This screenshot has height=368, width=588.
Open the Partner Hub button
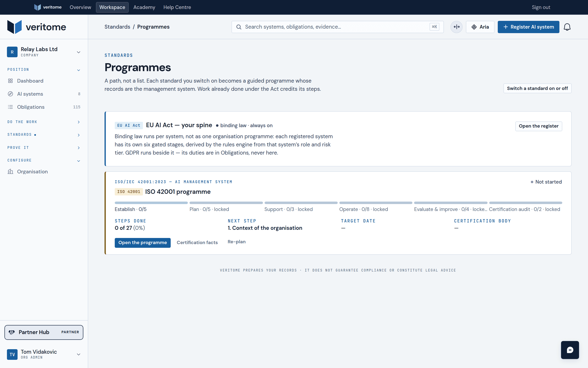click(44, 332)
